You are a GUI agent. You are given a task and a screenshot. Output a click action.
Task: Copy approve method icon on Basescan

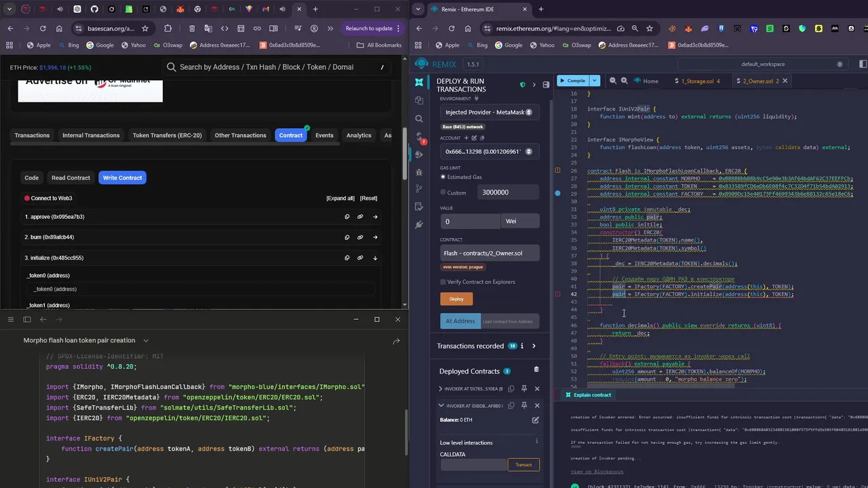tap(347, 217)
